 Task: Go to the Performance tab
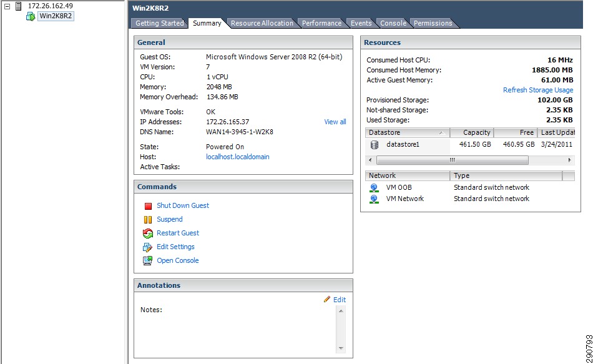click(321, 23)
